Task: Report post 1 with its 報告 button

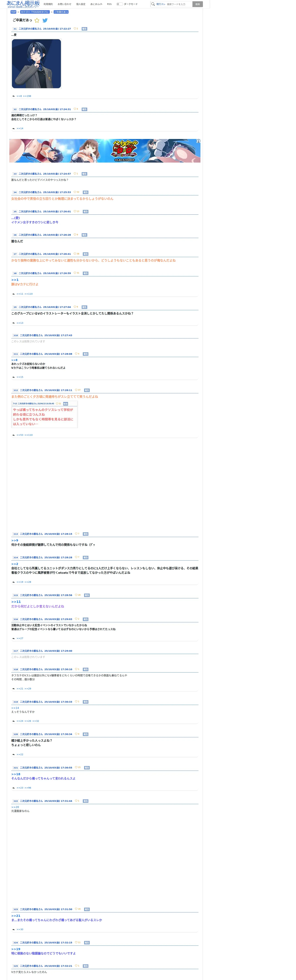Action: coord(84,29)
